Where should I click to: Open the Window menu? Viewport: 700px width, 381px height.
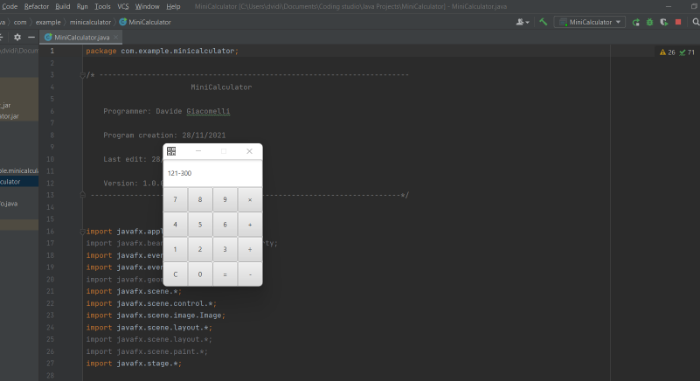pyautogui.click(x=147, y=6)
